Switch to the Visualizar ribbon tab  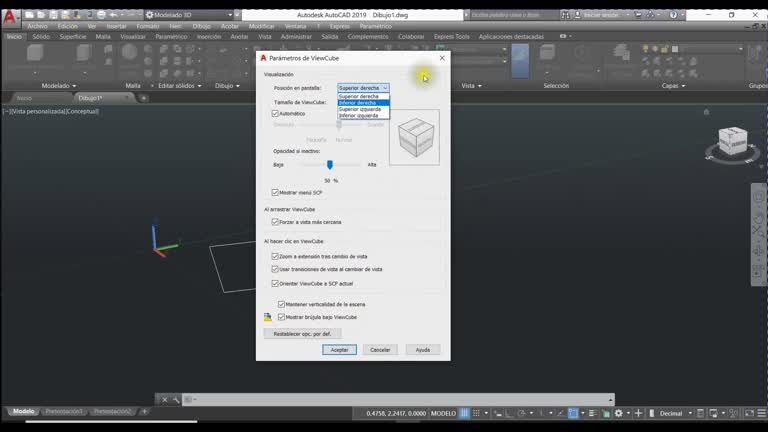pyautogui.click(x=133, y=36)
